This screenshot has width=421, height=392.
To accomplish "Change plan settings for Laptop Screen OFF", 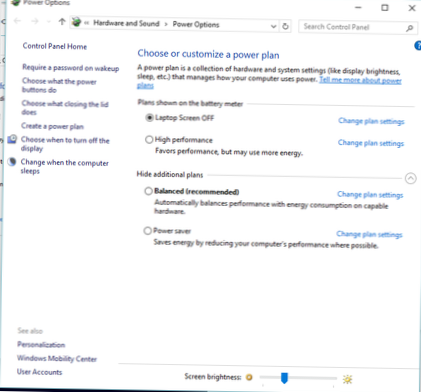I will pyautogui.click(x=371, y=121).
